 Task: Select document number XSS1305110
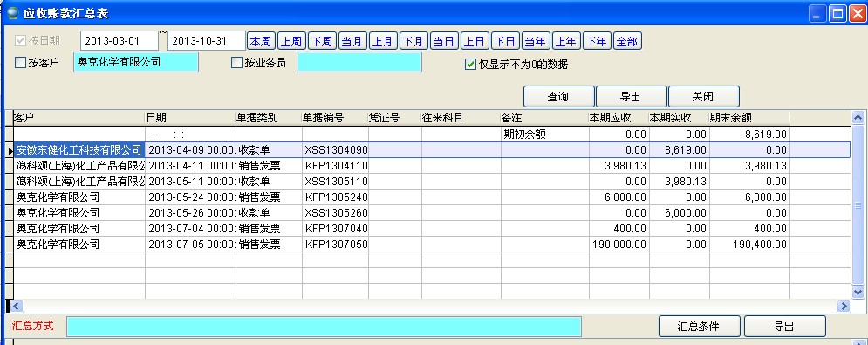[x=336, y=182]
